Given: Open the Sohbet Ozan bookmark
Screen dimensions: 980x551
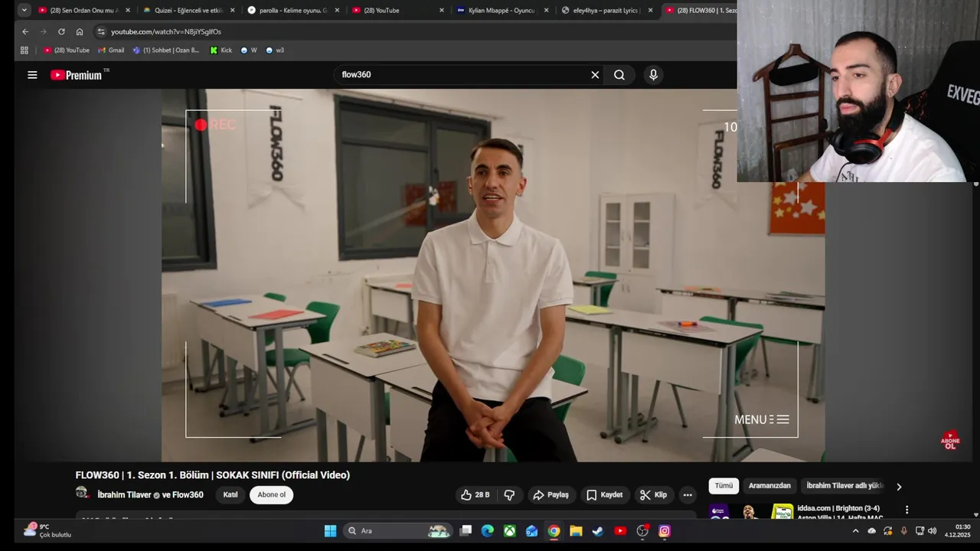Looking at the screenshot, I should [165, 51].
